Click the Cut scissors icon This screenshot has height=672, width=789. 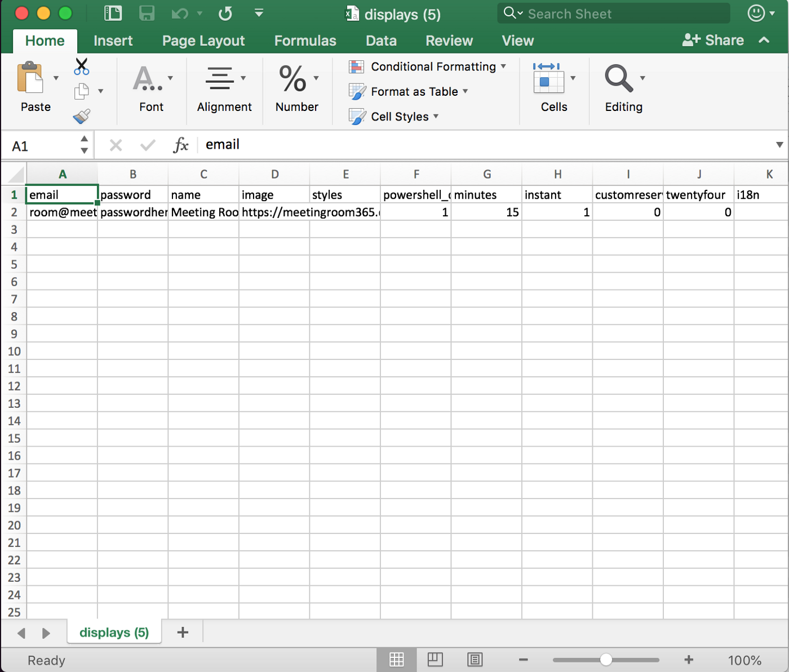81,66
